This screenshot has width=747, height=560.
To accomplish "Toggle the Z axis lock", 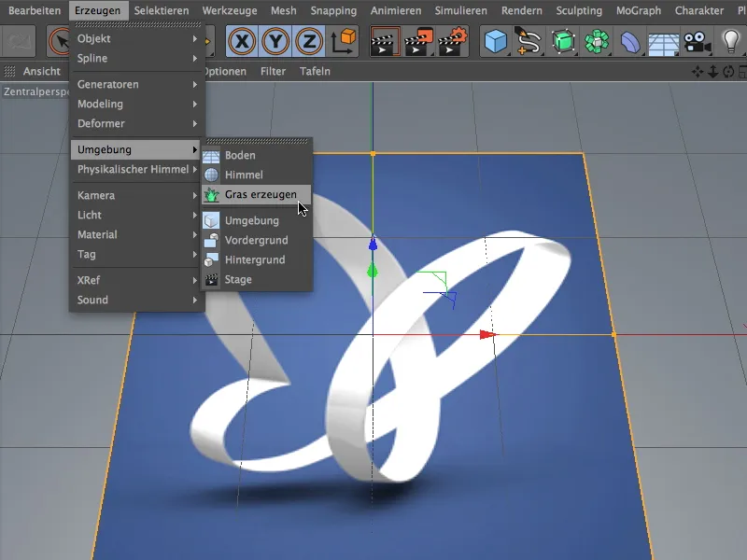I will click(x=308, y=41).
